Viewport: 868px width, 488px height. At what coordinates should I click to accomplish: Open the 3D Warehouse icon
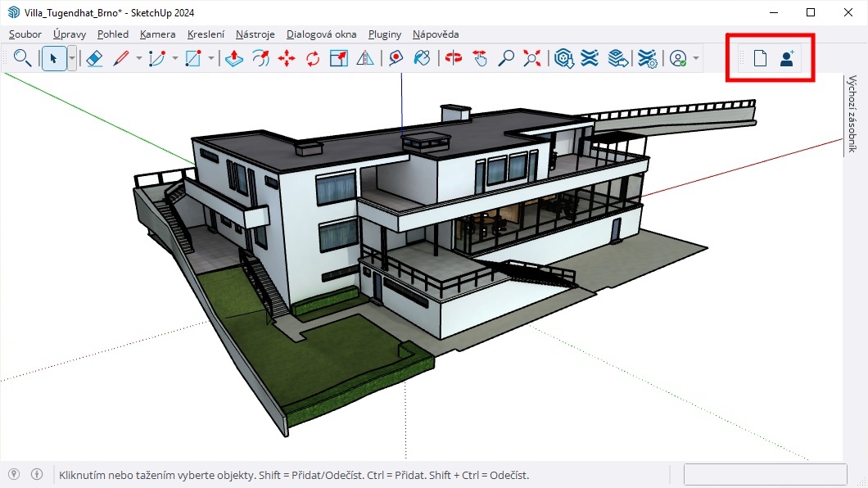click(563, 58)
